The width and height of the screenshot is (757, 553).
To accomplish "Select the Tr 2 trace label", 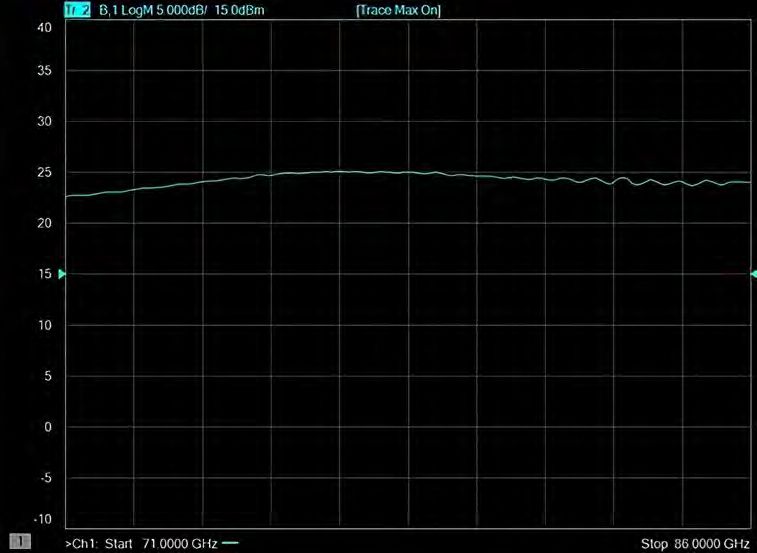I will coord(75,10).
